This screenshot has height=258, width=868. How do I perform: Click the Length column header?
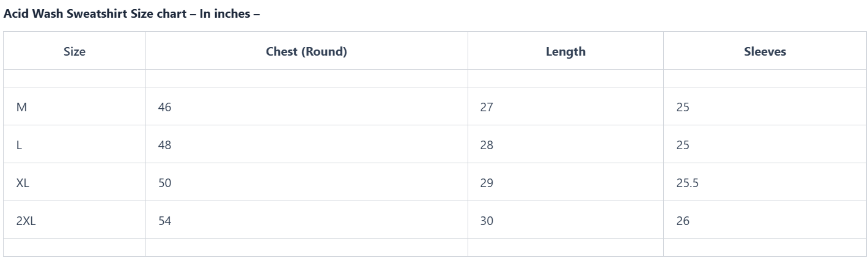[565, 51]
